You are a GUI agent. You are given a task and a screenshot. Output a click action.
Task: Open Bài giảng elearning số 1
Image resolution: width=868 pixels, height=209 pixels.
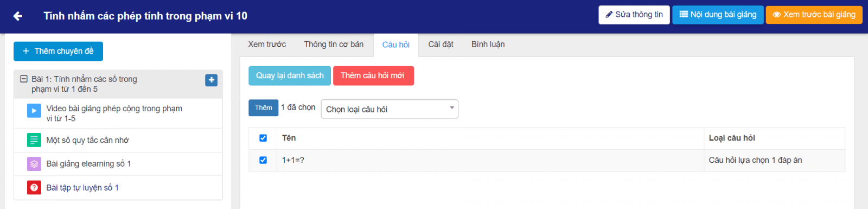tap(88, 164)
